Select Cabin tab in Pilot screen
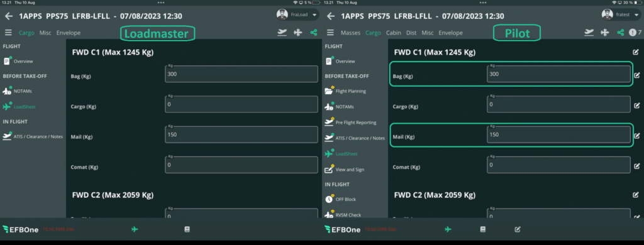 (x=394, y=33)
